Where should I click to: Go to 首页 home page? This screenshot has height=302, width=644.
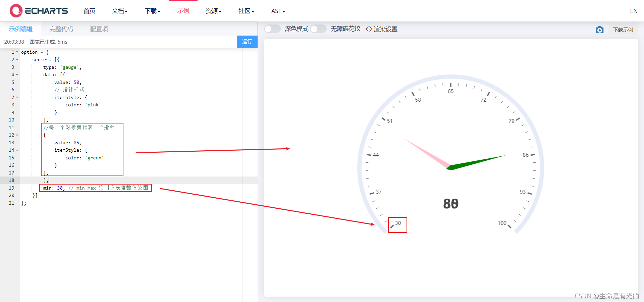[89, 11]
